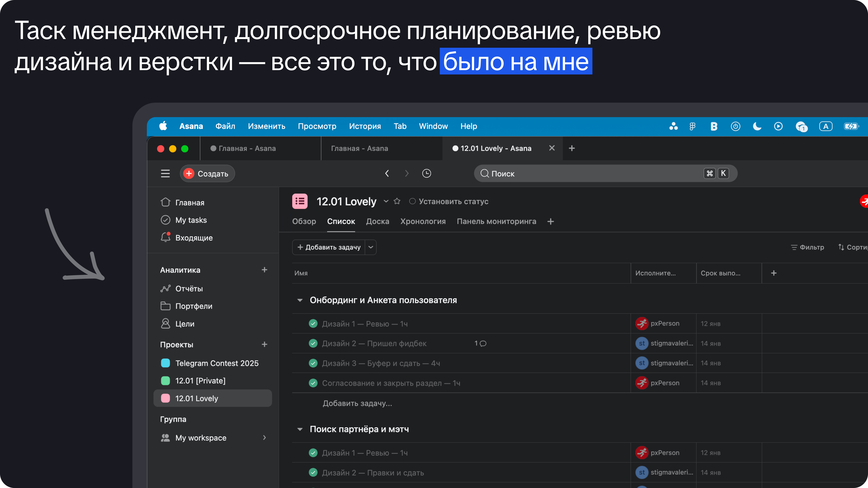The width and height of the screenshot is (868, 488).
Task: Toggle completion check for Дизайн 3 — Буфер и сдать
Action: [x=313, y=363]
